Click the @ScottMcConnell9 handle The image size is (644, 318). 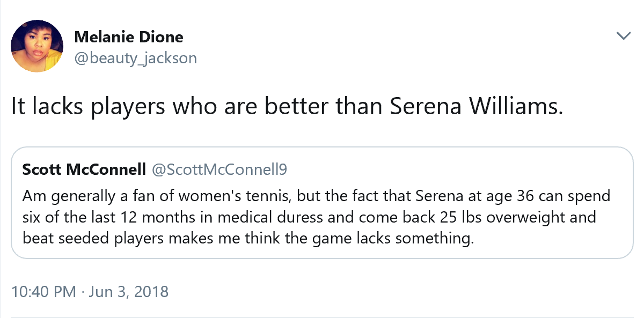click(x=220, y=170)
